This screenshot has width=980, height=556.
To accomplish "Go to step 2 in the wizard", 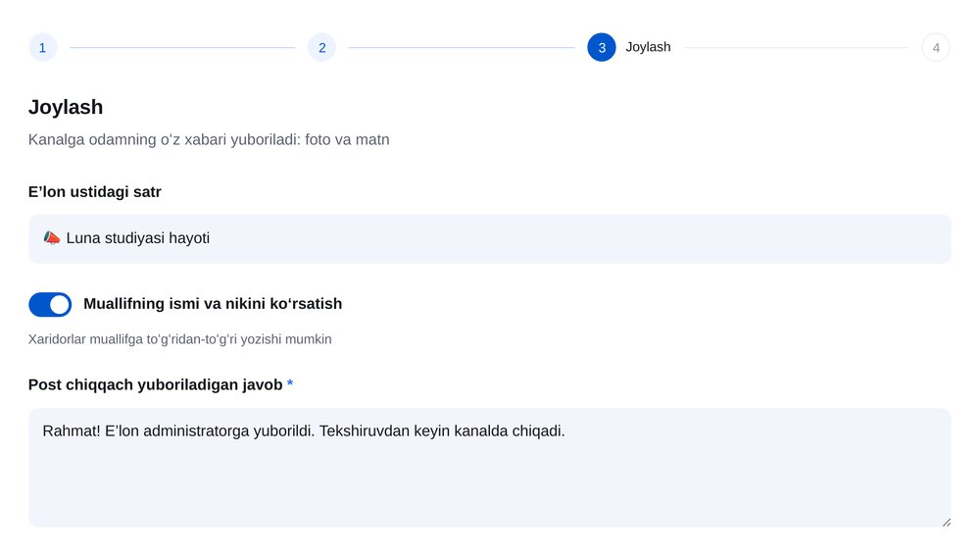I will click(321, 47).
